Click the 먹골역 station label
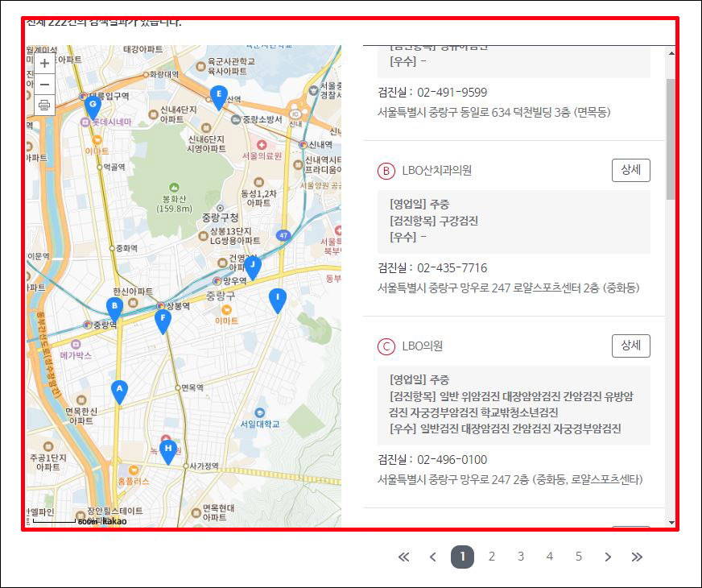The image size is (702, 588). click(x=114, y=167)
